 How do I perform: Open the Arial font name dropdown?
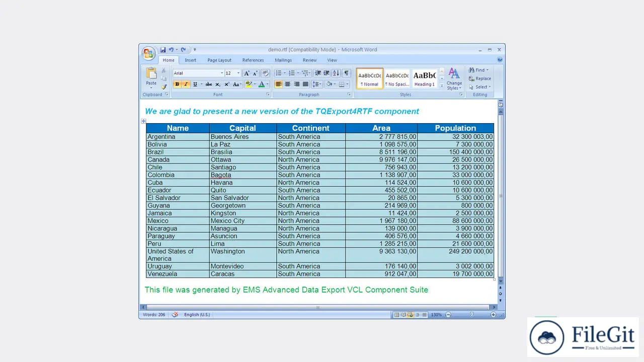tap(221, 73)
